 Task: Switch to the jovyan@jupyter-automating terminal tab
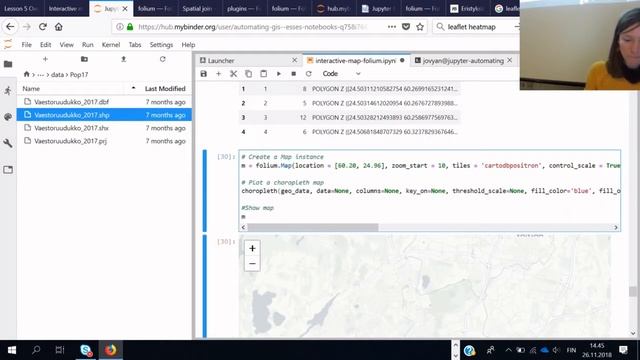click(x=463, y=60)
